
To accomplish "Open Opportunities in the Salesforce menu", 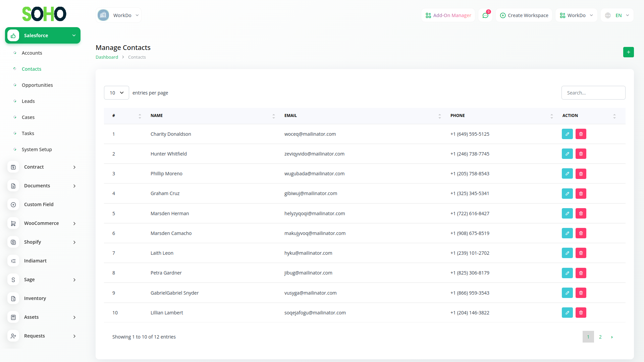I will click(x=37, y=85).
